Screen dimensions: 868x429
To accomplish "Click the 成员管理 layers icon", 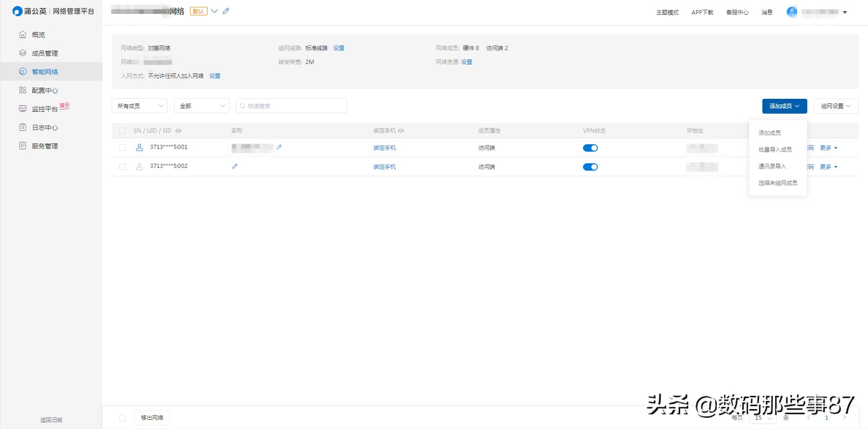I will point(23,53).
